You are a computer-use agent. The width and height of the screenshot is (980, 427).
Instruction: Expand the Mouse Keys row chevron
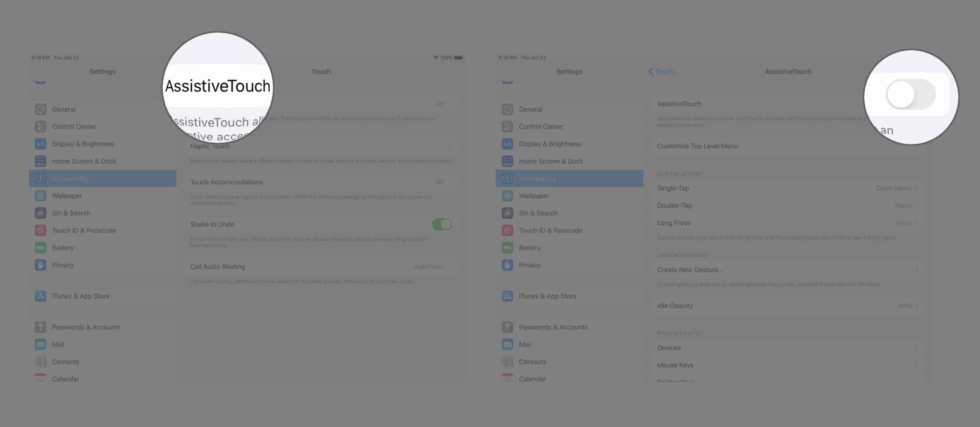[917, 365]
